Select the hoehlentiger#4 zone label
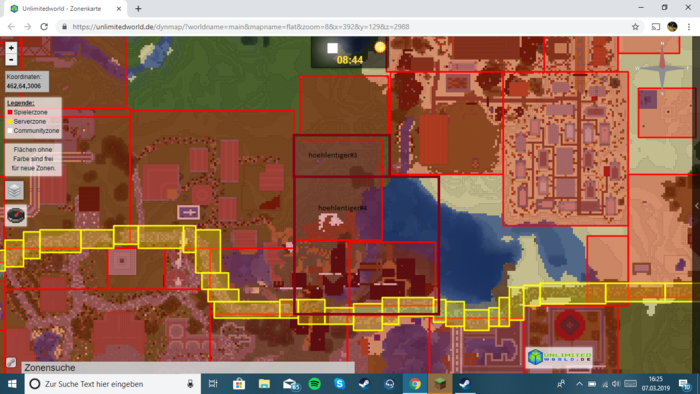 pos(342,208)
